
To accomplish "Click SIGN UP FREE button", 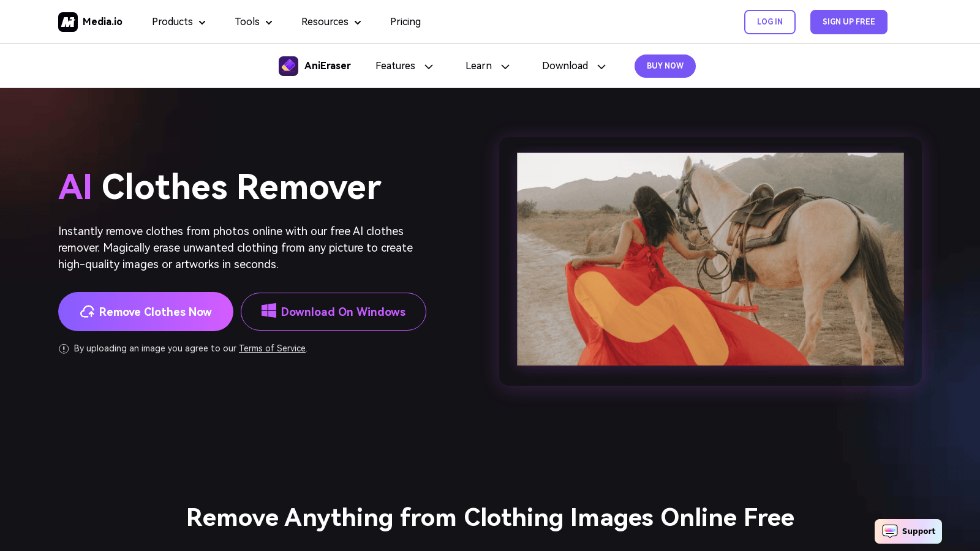I will (x=849, y=22).
